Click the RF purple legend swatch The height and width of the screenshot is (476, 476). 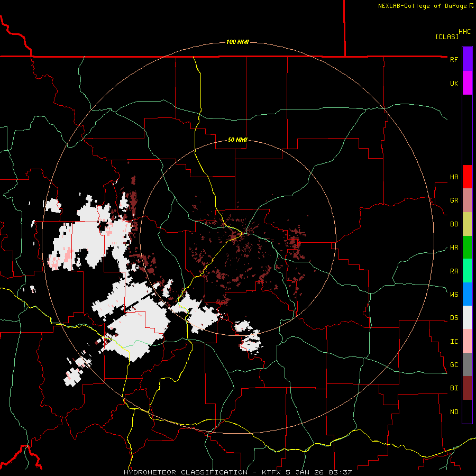coord(467,59)
